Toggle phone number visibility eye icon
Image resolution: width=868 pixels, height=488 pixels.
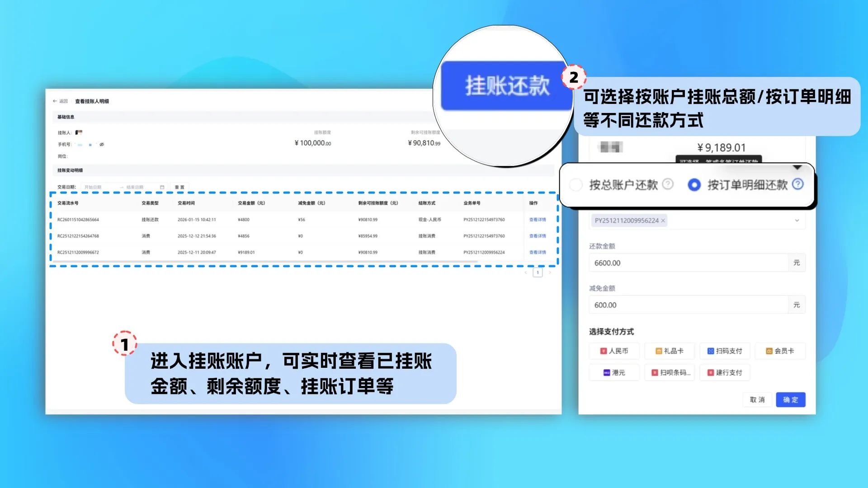[x=102, y=145]
